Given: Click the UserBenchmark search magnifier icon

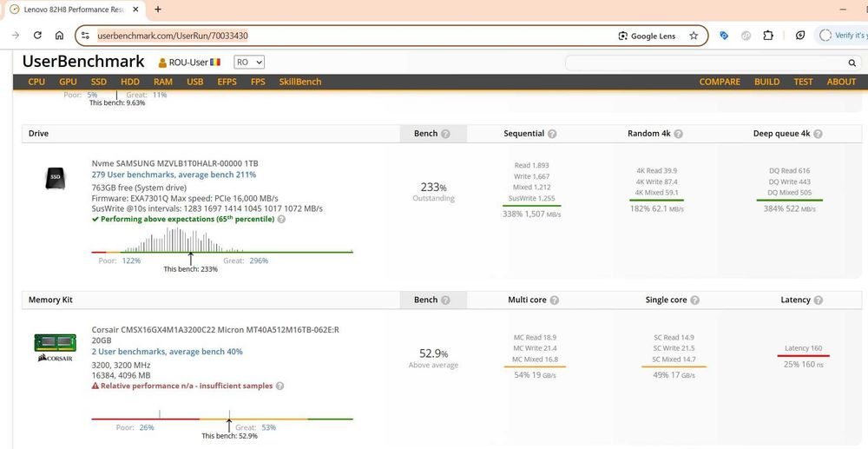Looking at the screenshot, I should [852, 63].
